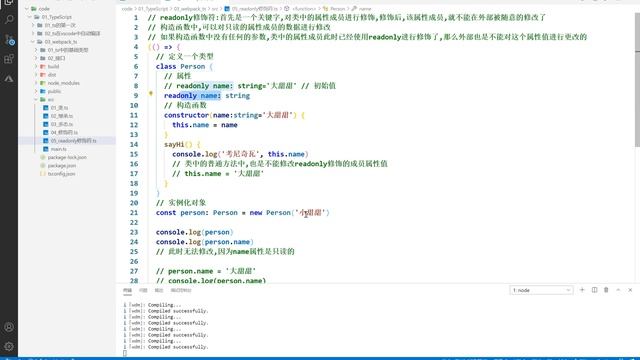Screen dimensions: 640x360
Task: Kill terminal with the trash icon
Action: coord(606,290)
